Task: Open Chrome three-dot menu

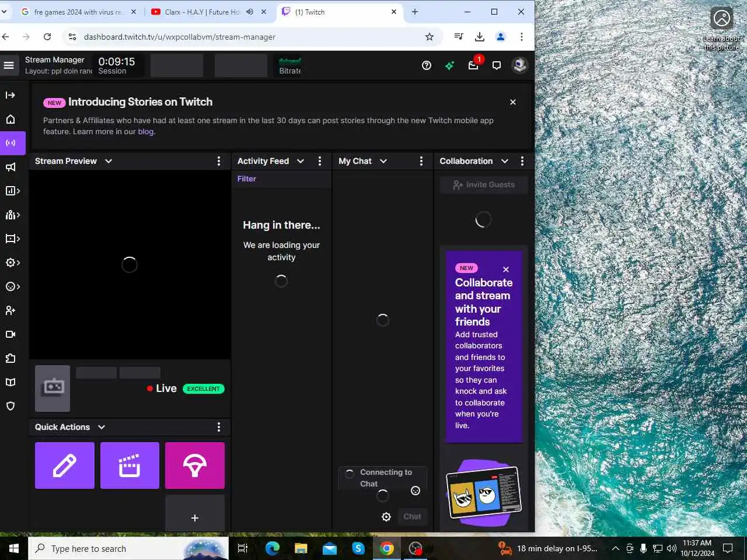Action: (x=522, y=37)
